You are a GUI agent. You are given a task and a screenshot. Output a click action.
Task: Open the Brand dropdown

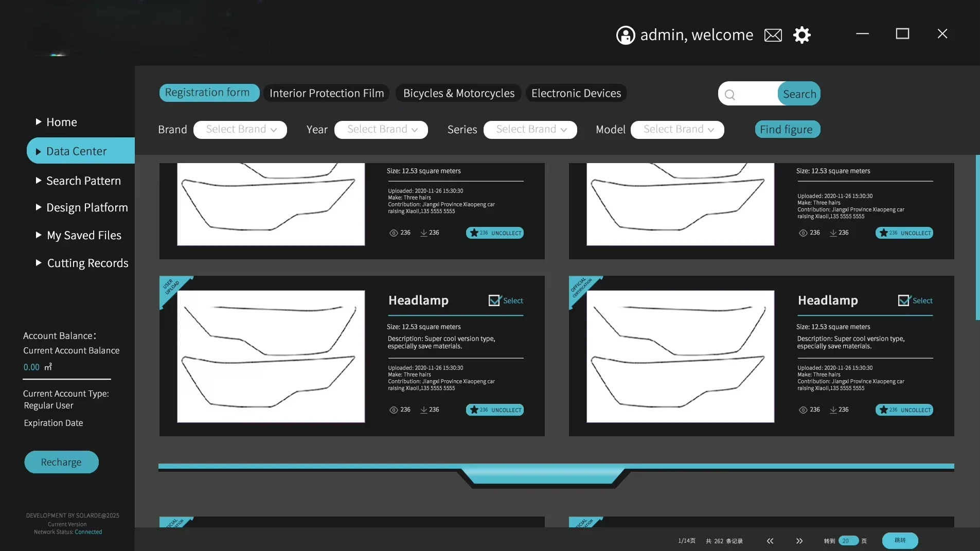[x=240, y=130]
